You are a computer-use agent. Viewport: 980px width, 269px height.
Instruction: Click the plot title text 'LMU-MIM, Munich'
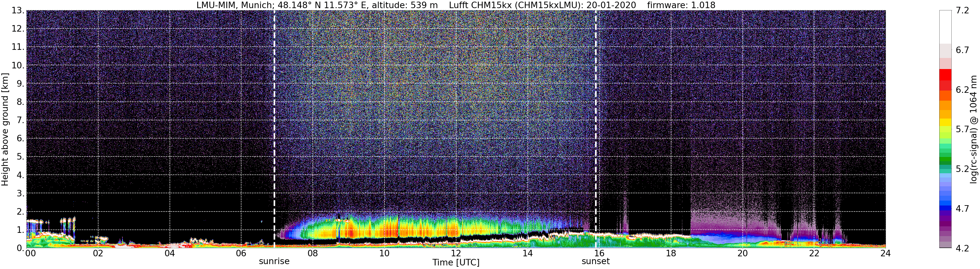[x=235, y=5]
